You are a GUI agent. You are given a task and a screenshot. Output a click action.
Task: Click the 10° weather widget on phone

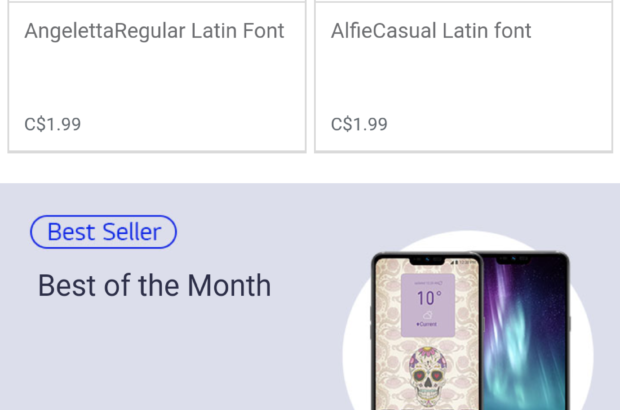(428, 305)
